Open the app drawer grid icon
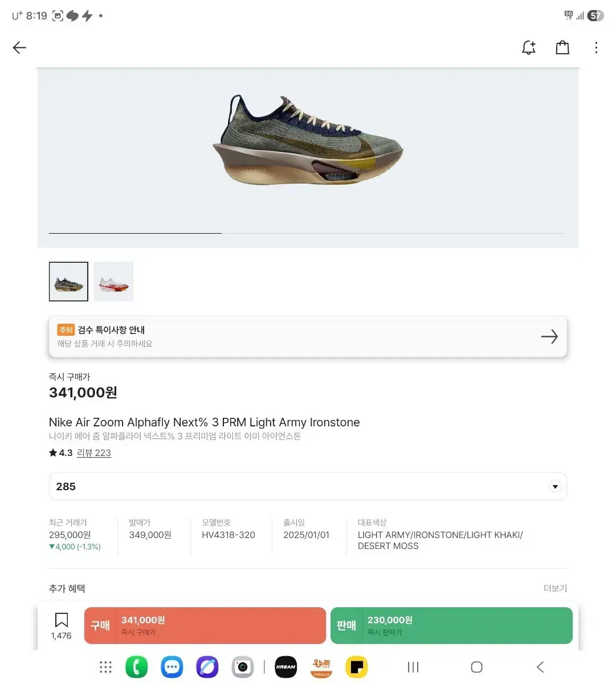 [105, 667]
